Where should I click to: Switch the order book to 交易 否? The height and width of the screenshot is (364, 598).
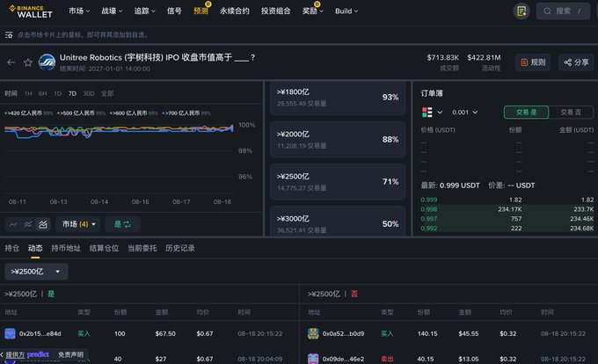571,112
